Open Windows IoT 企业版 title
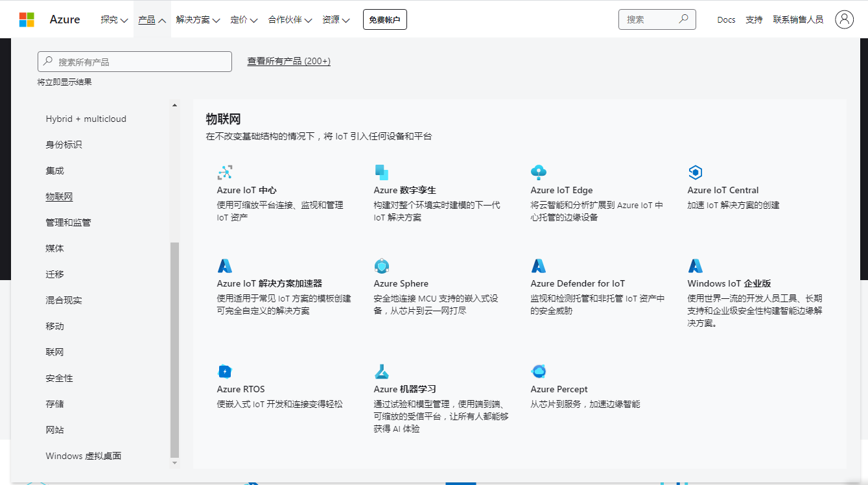This screenshot has width=868, height=485. [729, 283]
